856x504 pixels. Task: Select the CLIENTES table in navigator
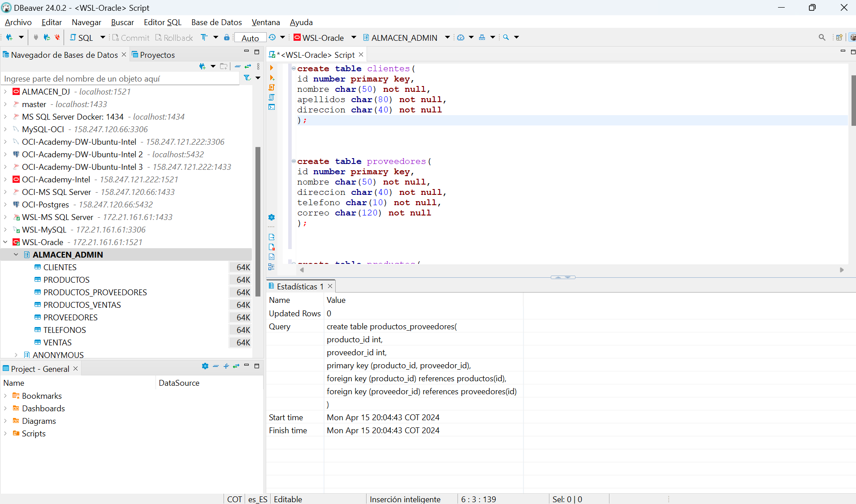click(x=60, y=267)
